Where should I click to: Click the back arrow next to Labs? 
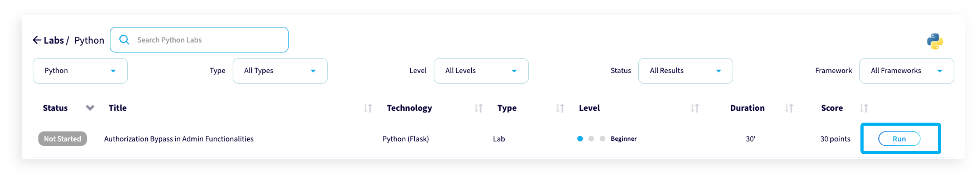[37, 40]
